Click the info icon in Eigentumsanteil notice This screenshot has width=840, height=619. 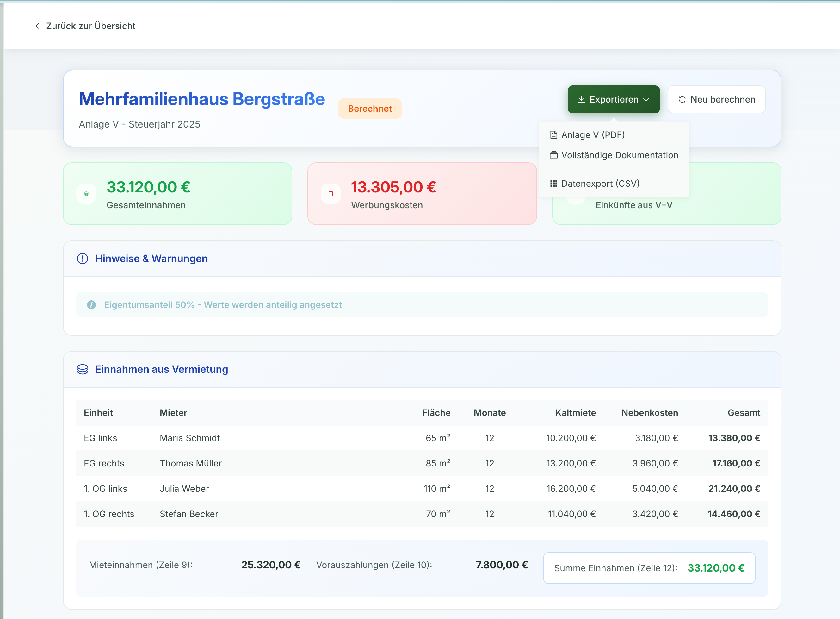coord(91,305)
